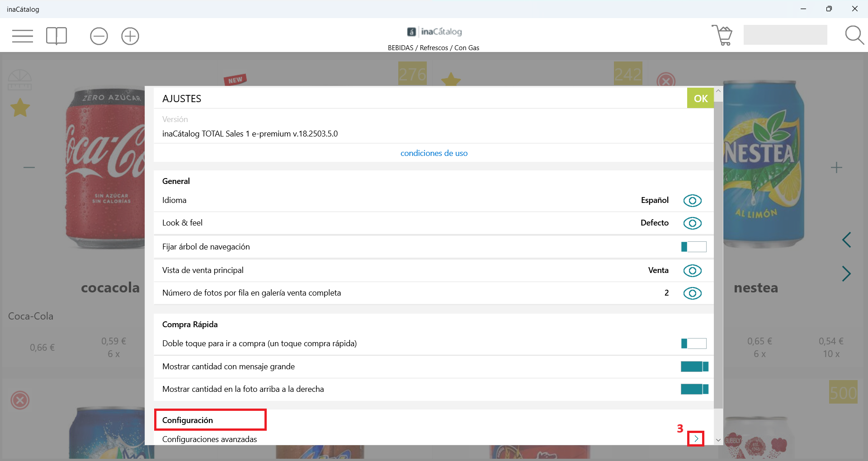Click the Nestea can thumbnail
The image size is (868, 461).
tap(764, 164)
